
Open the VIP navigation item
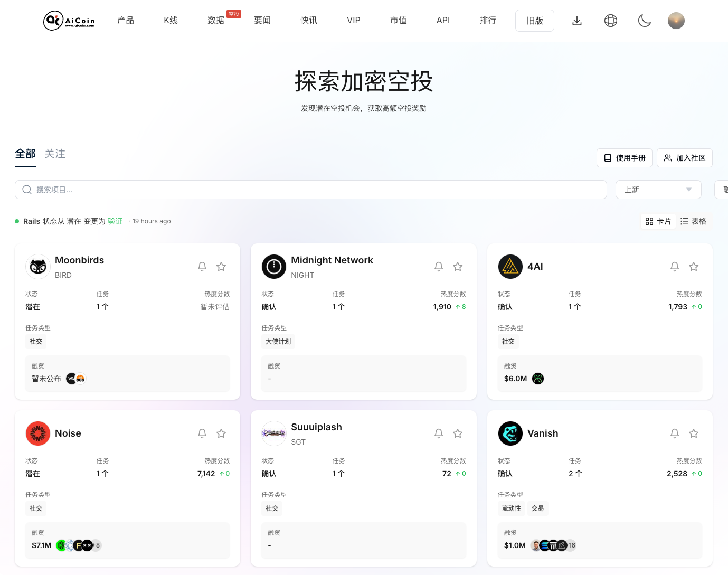353,21
